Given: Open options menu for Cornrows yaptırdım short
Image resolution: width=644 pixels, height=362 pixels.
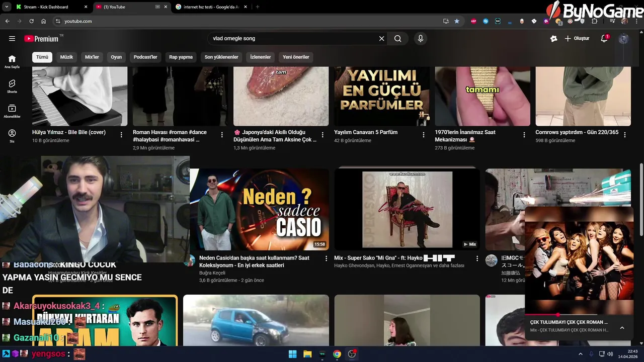Looking at the screenshot, I should (x=625, y=135).
